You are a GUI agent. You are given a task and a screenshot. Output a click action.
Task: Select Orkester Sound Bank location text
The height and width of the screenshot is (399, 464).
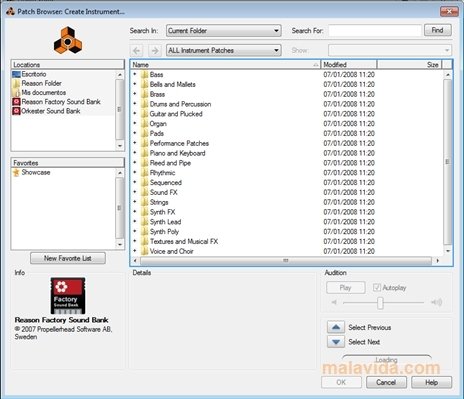(51, 111)
